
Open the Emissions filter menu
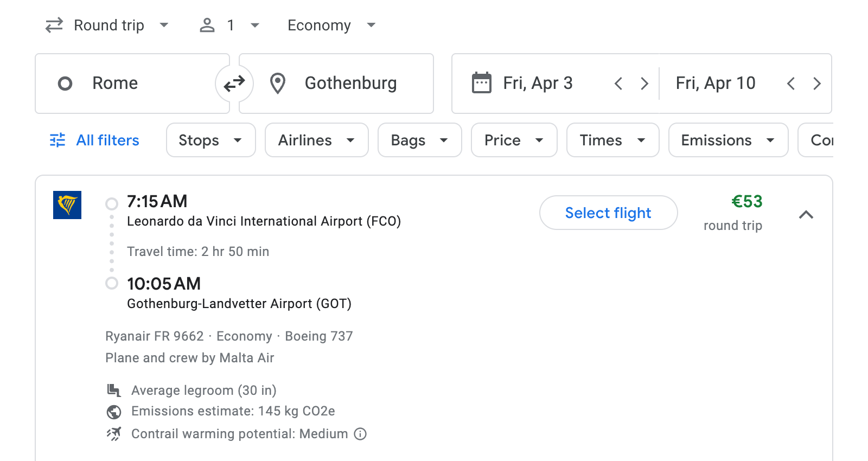(728, 140)
